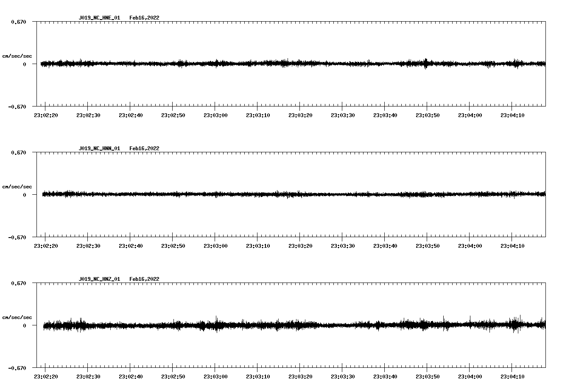Click the 23:04:00 time label under HNZ plot

coord(470,376)
